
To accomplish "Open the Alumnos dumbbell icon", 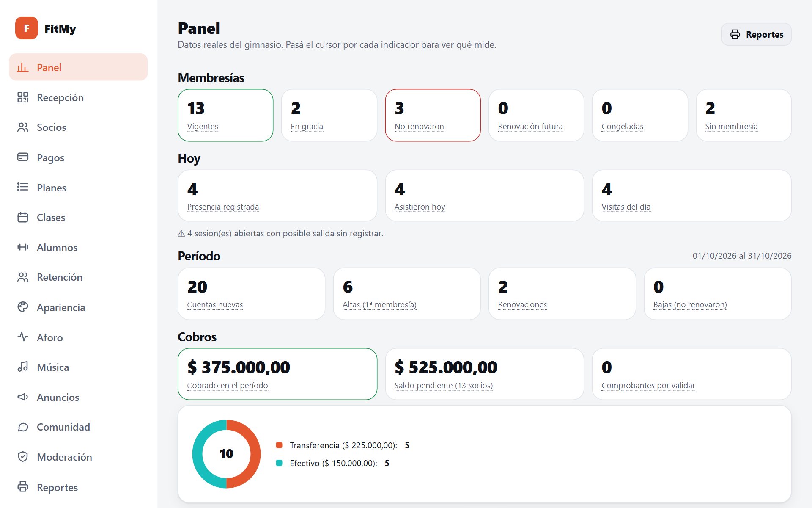I will [23, 247].
